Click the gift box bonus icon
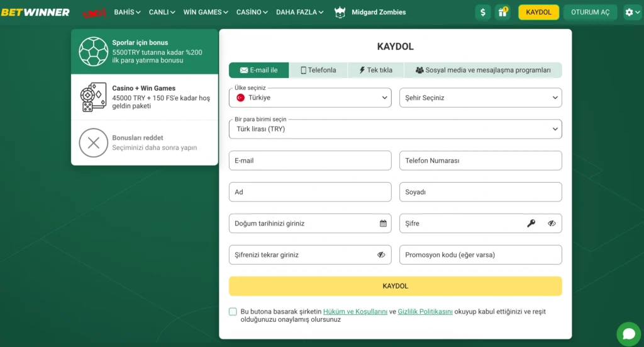The image size is (644, 347). [502, 12]
